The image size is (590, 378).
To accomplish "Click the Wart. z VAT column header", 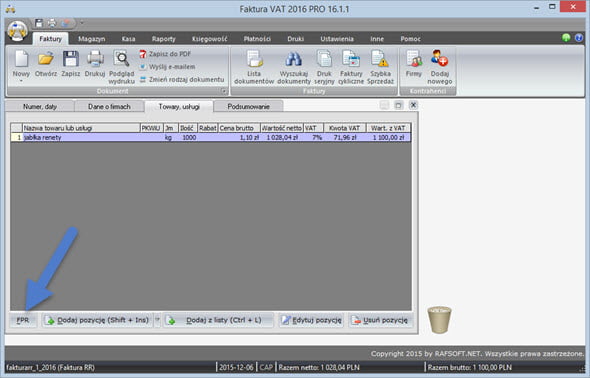I will point(388,128).
